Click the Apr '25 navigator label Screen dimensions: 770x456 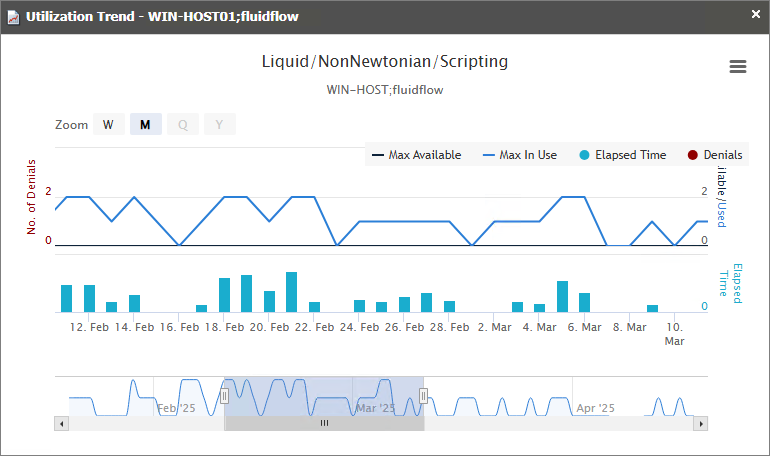(x=595, y=408)
